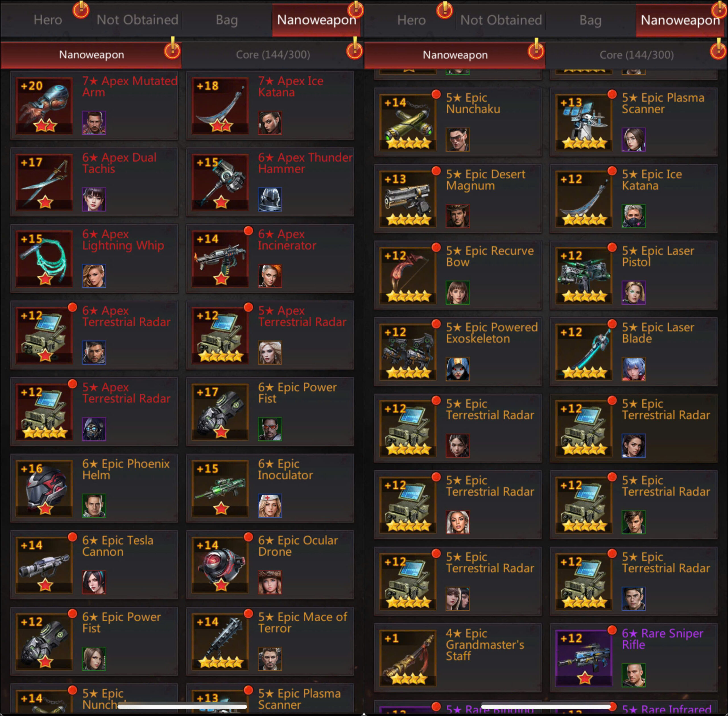Viewport: 728px width, 716px height.
Task: Click hero portrait on Apex Dual Tachis card
Action: click(94, 199)
